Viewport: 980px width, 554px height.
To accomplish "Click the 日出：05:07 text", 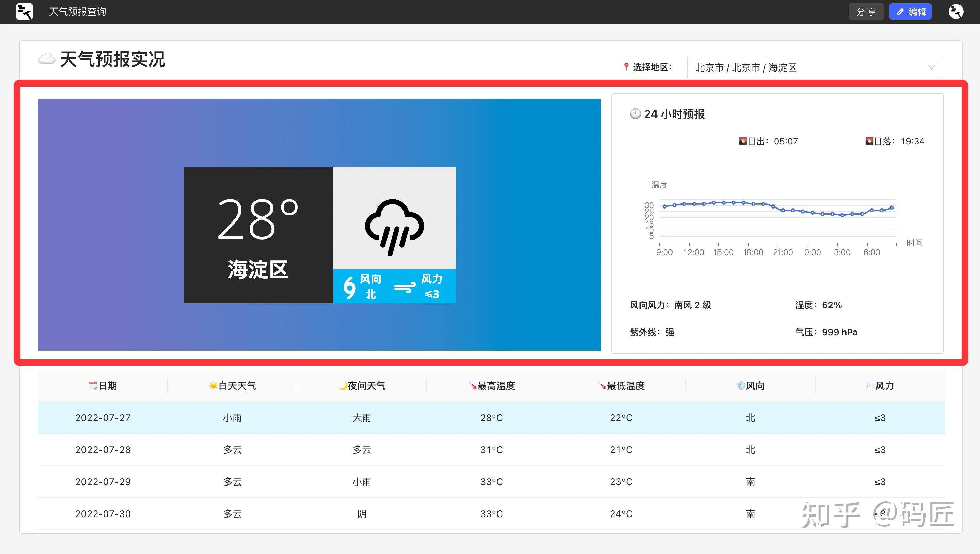I will click(x=772, y=141).
